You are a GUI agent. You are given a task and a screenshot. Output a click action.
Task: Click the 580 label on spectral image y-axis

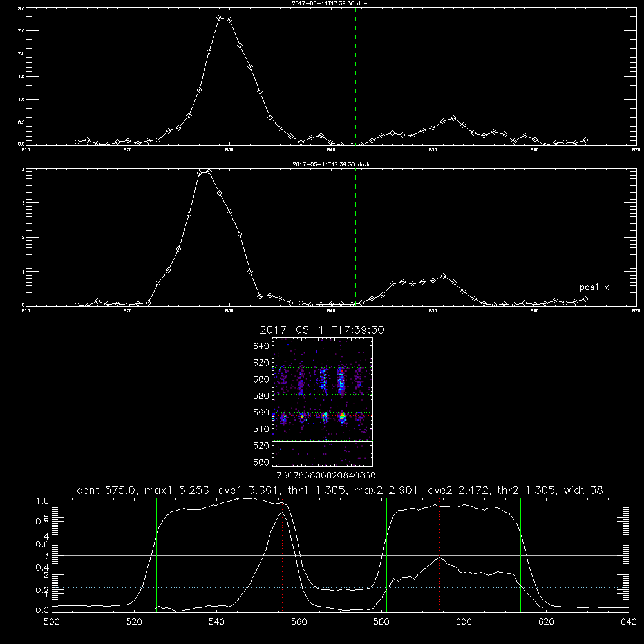pos(261,396)
